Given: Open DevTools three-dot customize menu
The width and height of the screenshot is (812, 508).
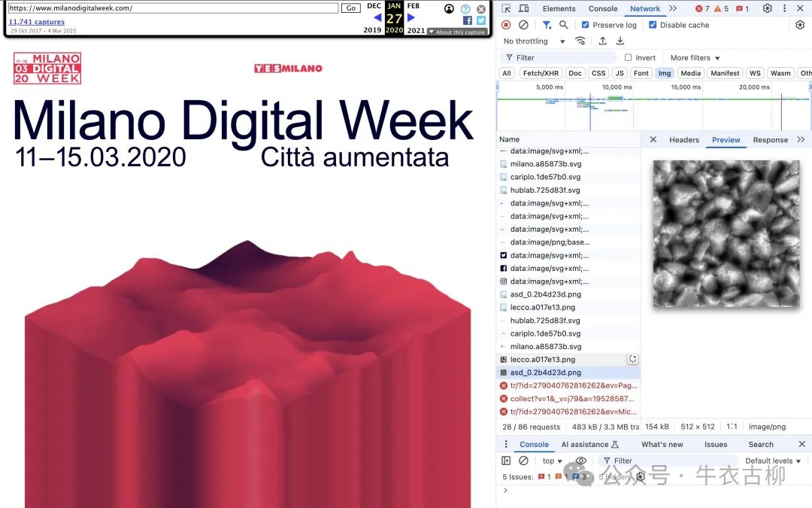Looking at the screenshot, I should coord(784,8).
